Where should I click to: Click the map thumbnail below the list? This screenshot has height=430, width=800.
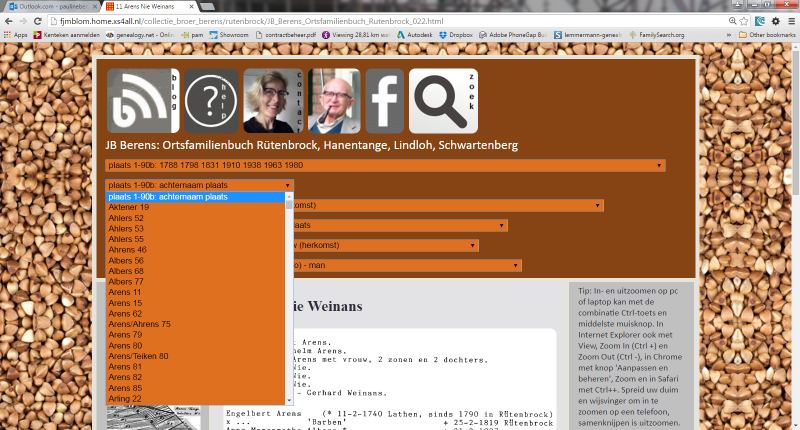[x=153, y=417]
